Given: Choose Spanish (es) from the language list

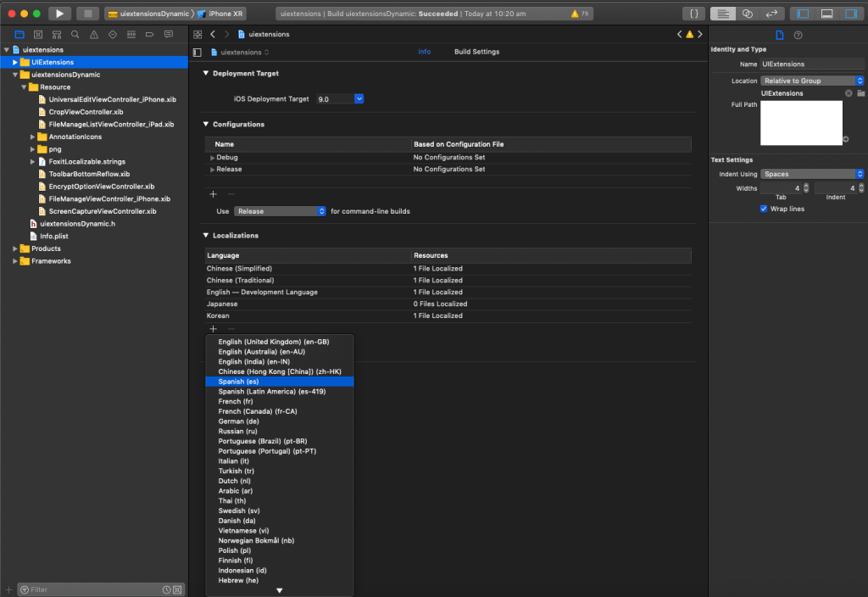Looking at the screenshot, I should [280, 382].
